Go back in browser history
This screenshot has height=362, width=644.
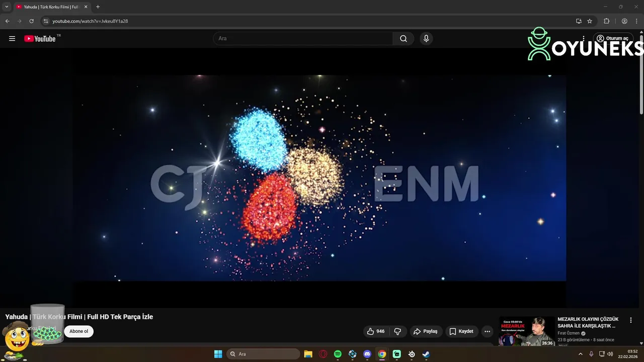pos(7,21)
